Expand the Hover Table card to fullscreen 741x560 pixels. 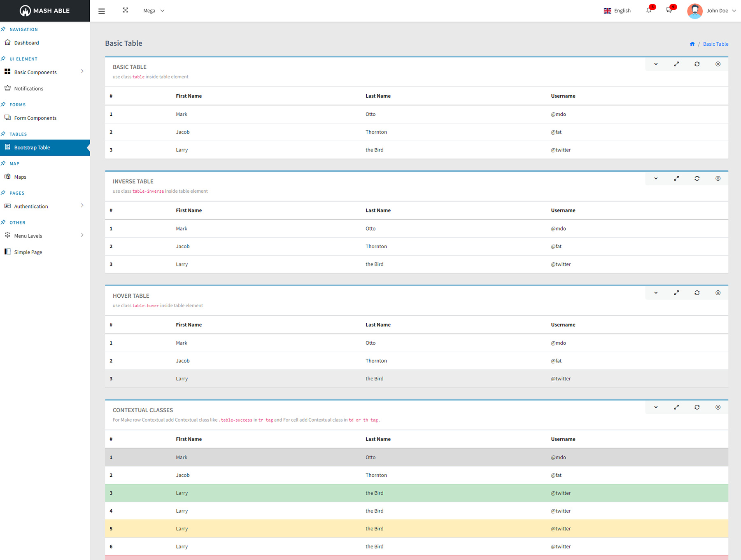pyautogui.click(x=676, y=293)
